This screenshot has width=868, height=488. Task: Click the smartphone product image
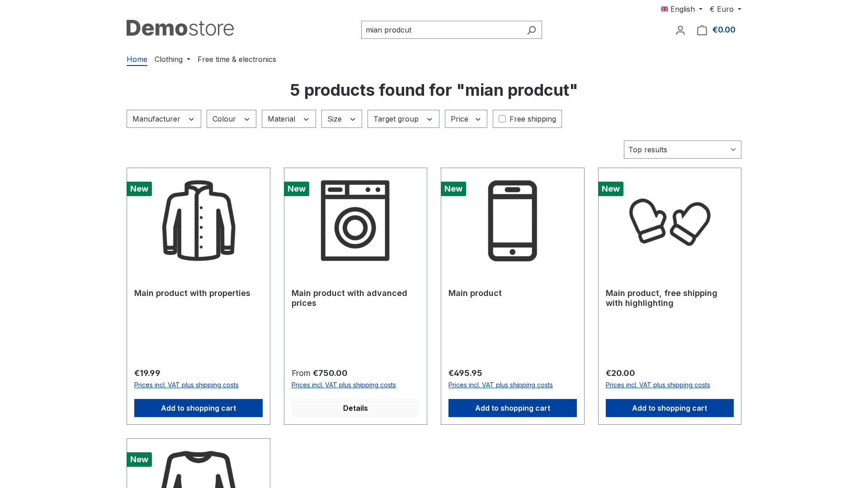click(x=512, y=221)
